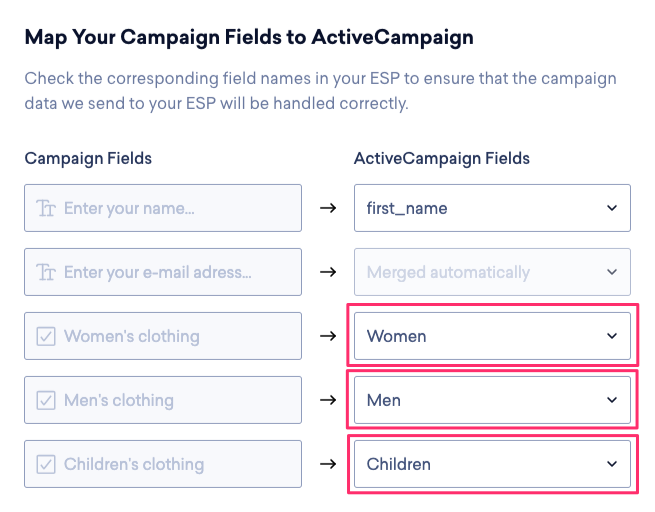Click chevron arrow on first_name dropdown

click(612, 208)
